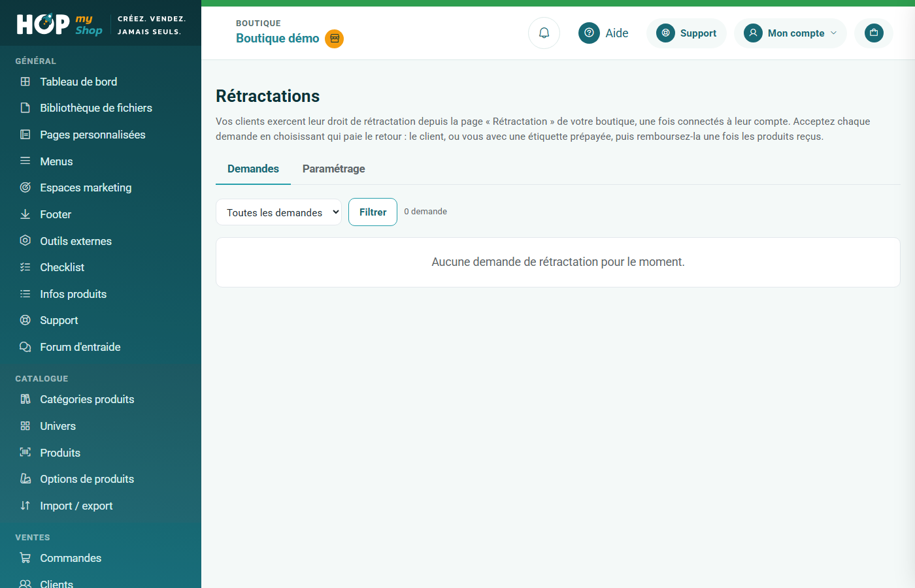
Task: Click the Espaces marketing target icon
Action: 25,188
